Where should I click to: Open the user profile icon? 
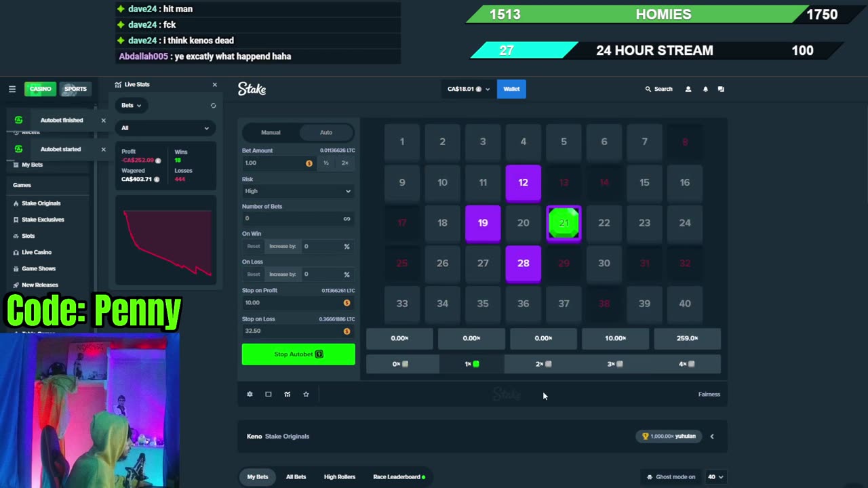(688, 89)
